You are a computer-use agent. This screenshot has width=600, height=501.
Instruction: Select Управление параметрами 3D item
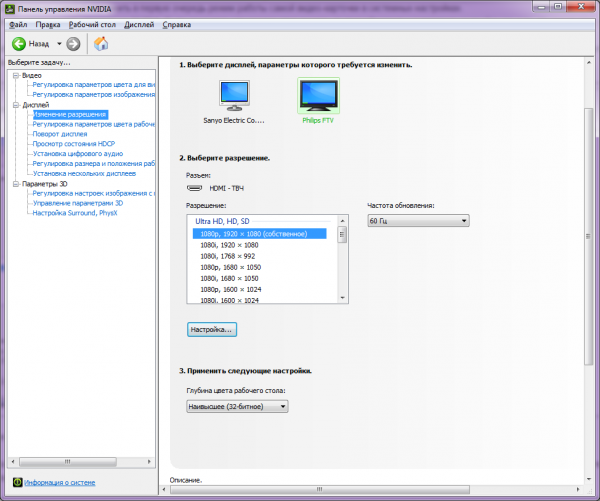78,203
